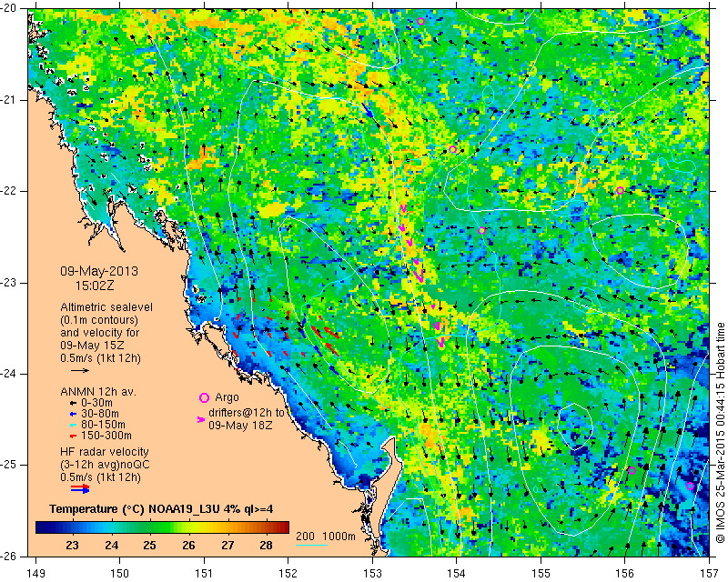
Task: Click the red and blue HF radar arrow symbol
Action: pos(80,488)
